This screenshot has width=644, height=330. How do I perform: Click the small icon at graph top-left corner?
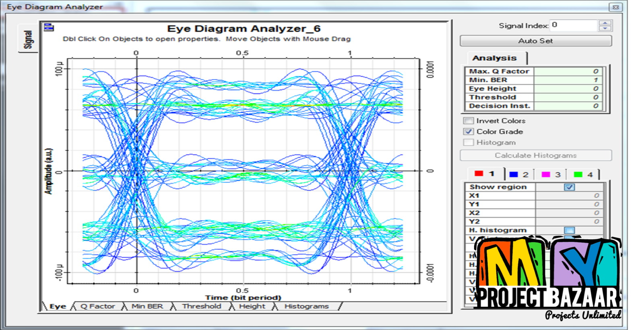point(49,27)
